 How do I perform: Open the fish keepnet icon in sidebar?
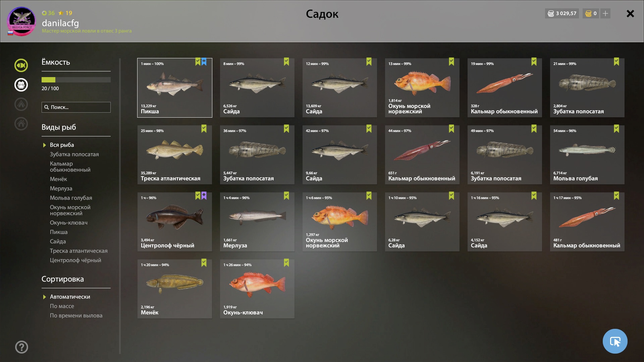tap(21, 65)
